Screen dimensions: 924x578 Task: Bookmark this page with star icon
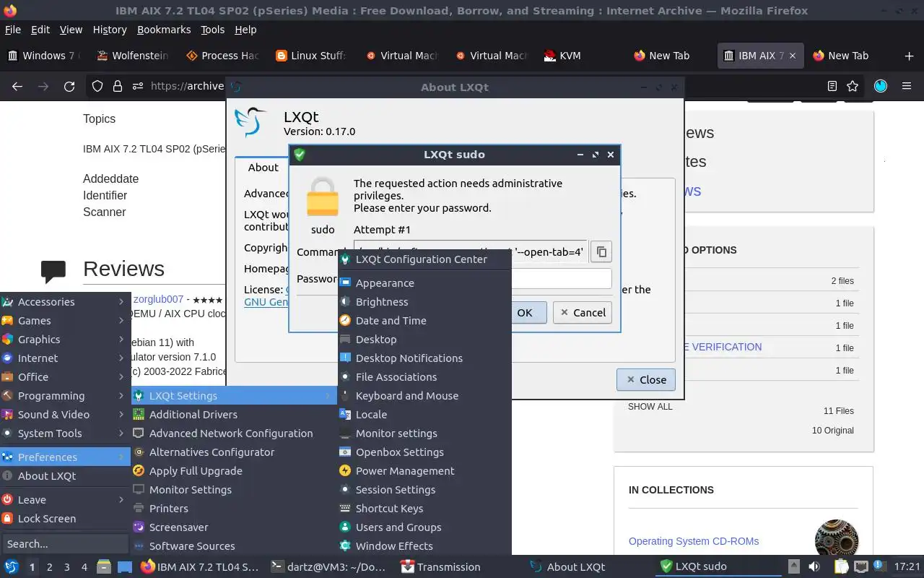853,86
